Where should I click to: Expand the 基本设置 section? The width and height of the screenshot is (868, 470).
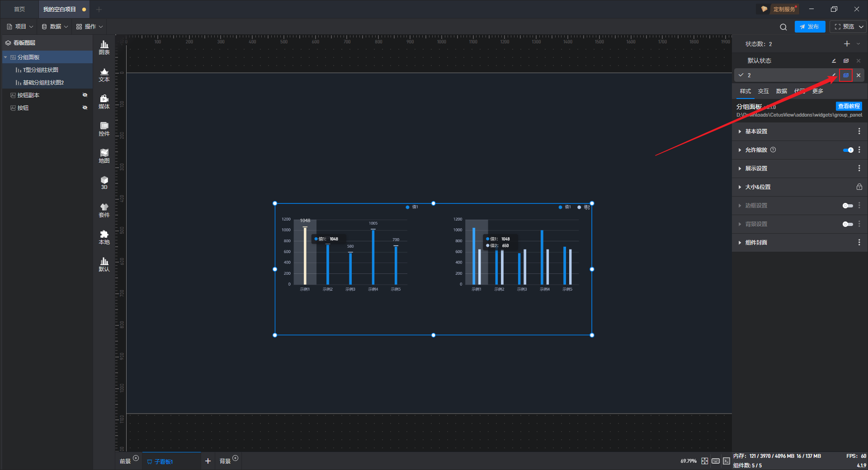756,132
